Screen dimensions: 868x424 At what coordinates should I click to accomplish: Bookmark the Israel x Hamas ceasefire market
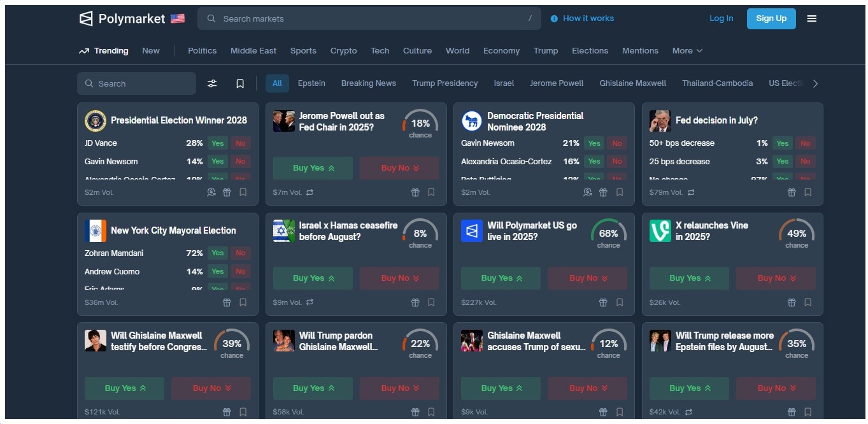(x=431, y=302)
